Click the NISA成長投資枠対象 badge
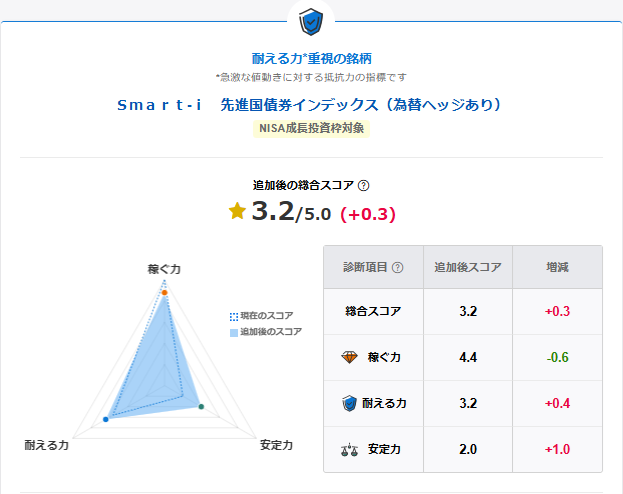The image size is (623, 494). (x=311, y=128)
